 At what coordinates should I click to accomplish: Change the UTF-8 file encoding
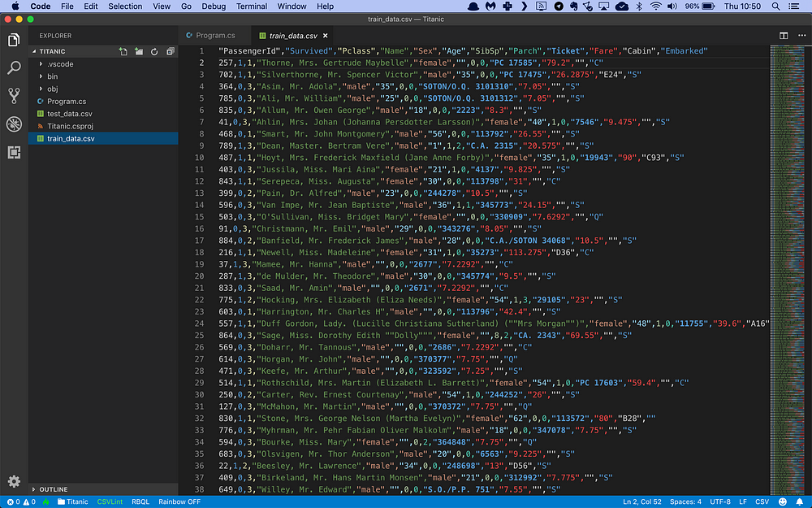pos(720,501)
